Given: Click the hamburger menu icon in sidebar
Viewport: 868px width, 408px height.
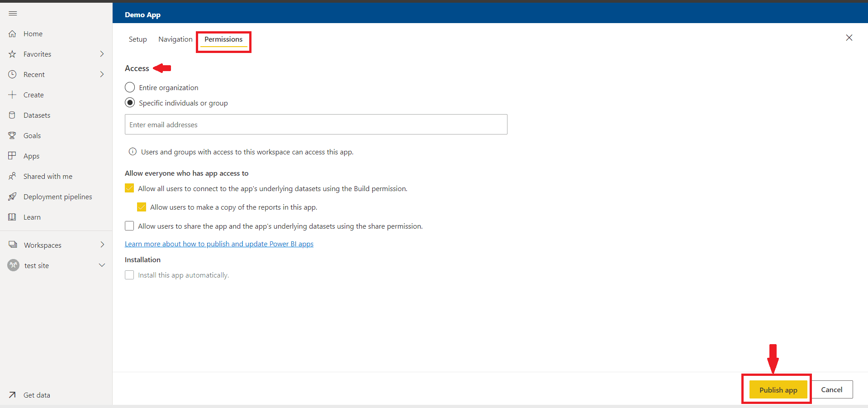Looking at the screenshot, I should click(13, 14).
